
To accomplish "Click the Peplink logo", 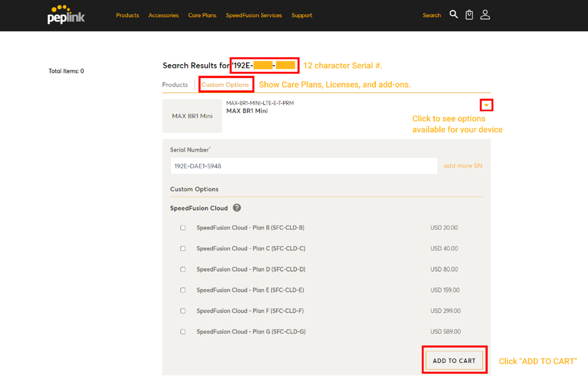I will pyautogui.click(x=66, y=15).
